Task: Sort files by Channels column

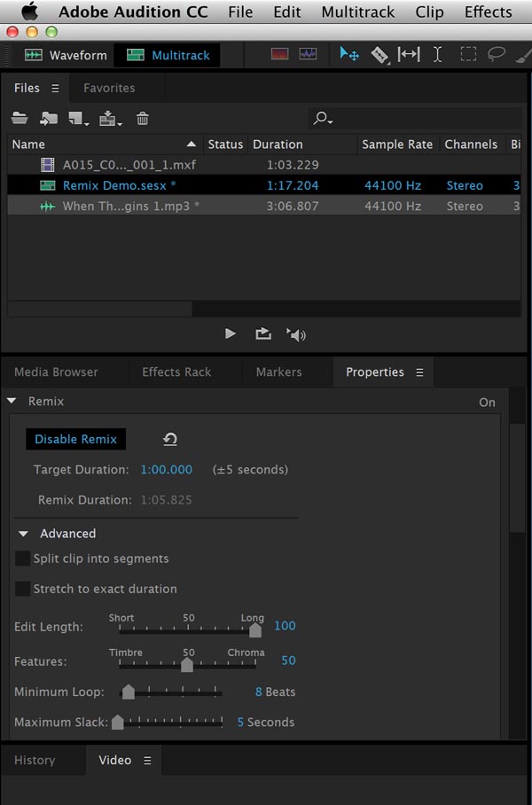Action: point(472,145)
